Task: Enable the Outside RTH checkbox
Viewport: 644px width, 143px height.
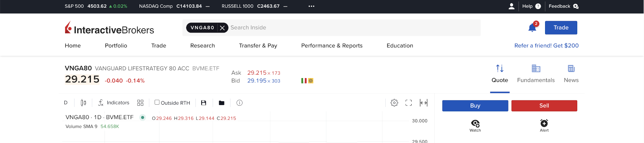Action: pyautogui.click(x=157, y=102)
